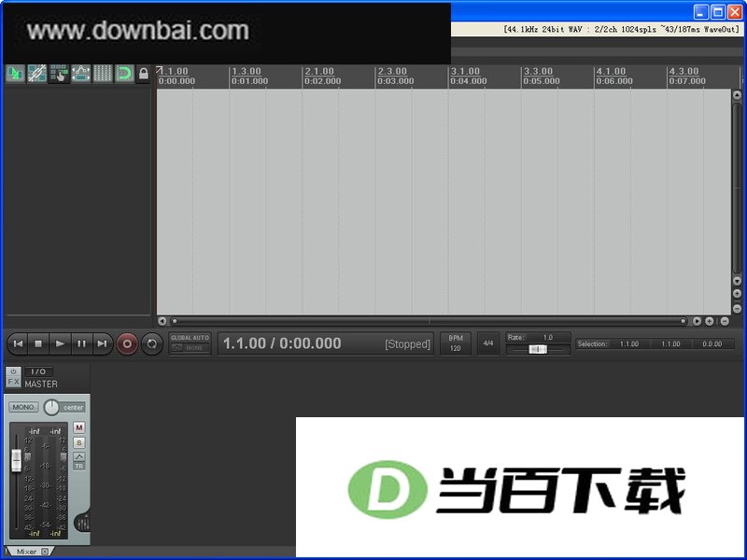747x560 pixels.
Task: Click the timeline ruler at 3.1.00
Action: tap(465, 72)
